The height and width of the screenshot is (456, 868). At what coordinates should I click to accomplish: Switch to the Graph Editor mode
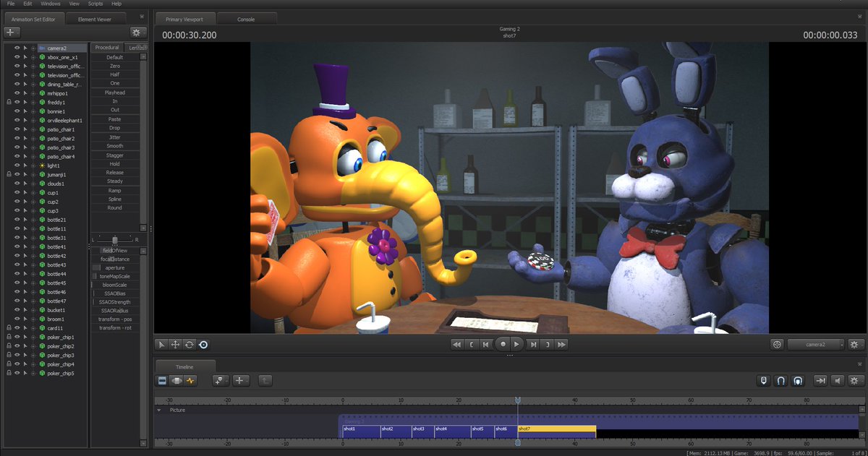(x=191, y=380)
